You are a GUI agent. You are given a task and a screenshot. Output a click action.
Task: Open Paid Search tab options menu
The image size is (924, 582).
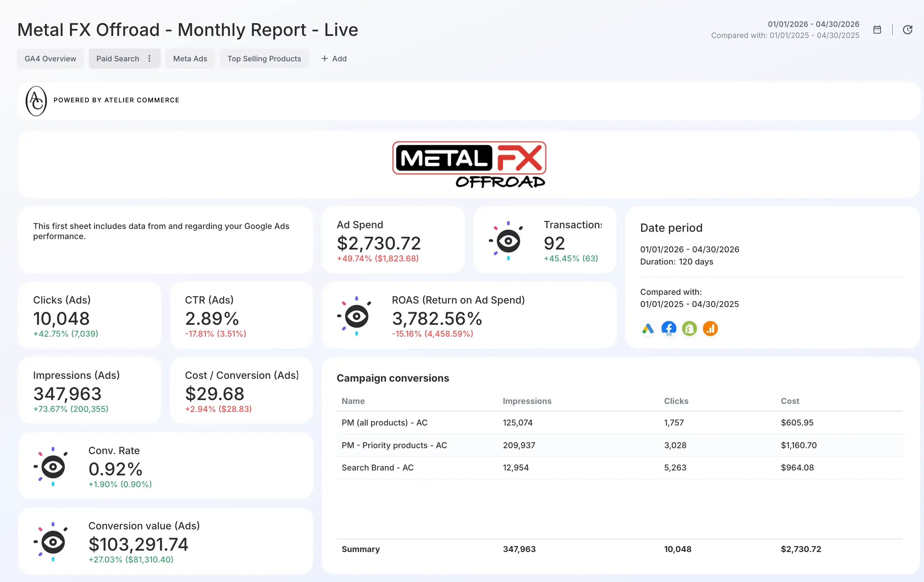[149, 58]
